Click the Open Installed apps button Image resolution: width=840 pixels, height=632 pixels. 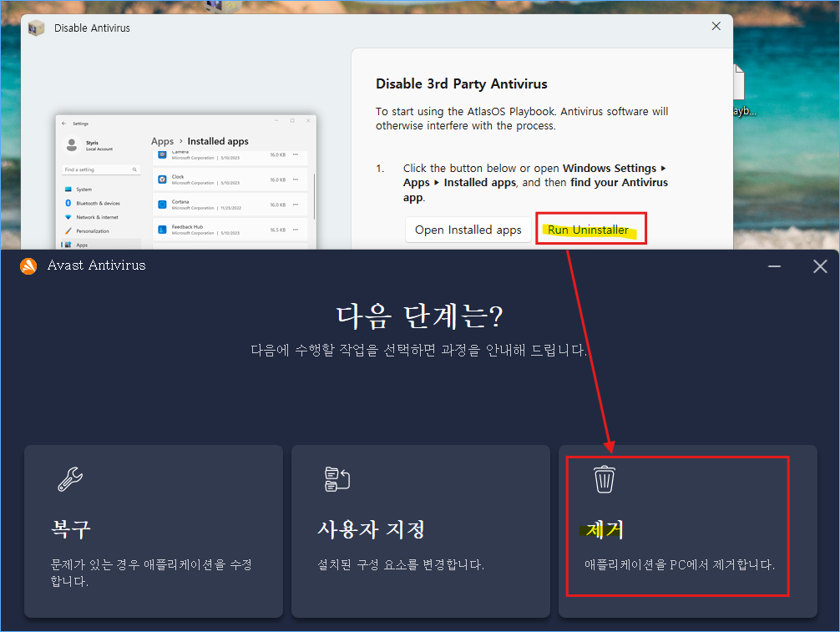coord(468,230)
